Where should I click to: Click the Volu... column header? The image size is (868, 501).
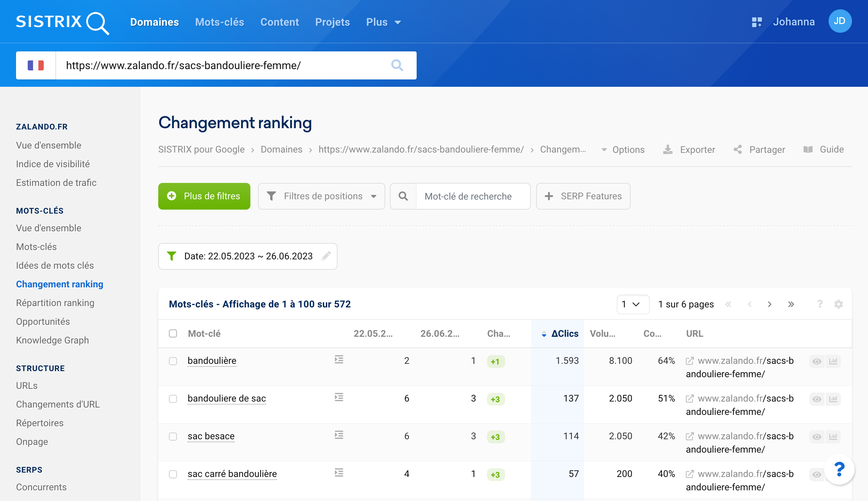[603, 333]
